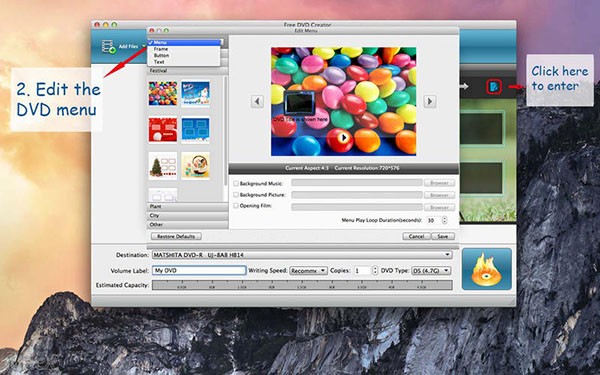Screen dimensions: 600x375
Task: Collapse the Festival template category
Action: point(188,71)
